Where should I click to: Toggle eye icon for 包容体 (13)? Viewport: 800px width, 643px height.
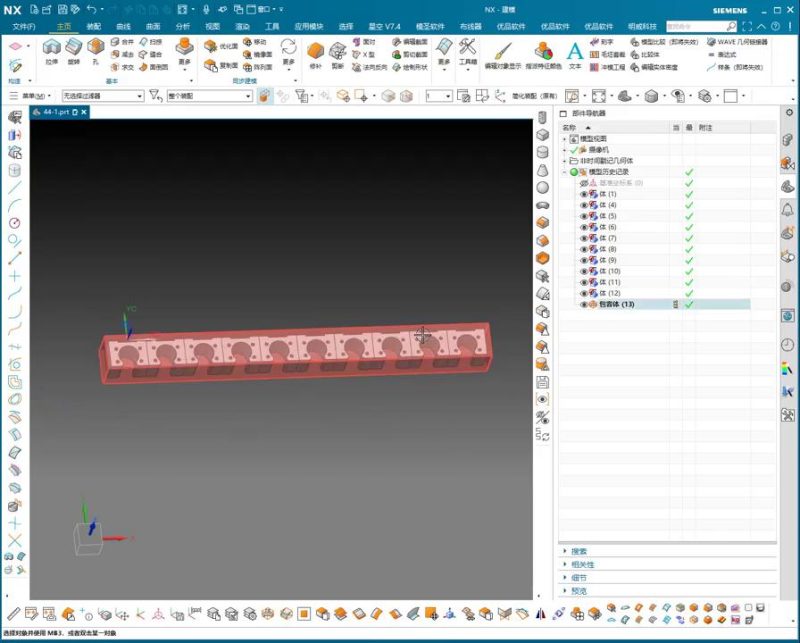coord(585,304)
